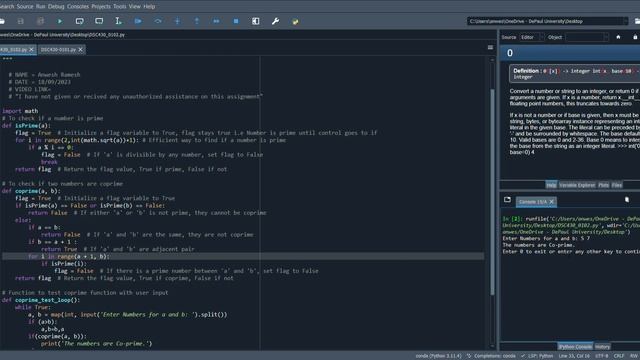Click the Save file toolbar icon

pyautogui.click(x=20, y=21)
